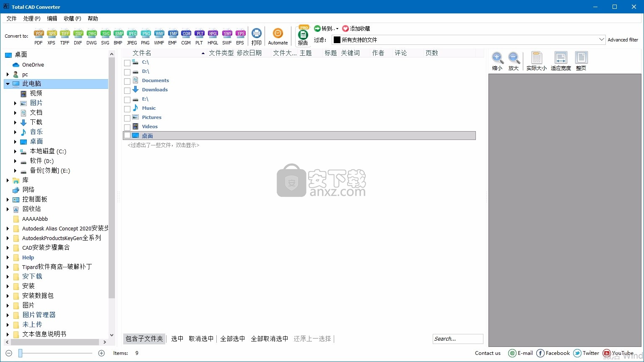Click the 全部取消选中 button
The width and height of the screenshot is (644, 362).
coord(270,339)
